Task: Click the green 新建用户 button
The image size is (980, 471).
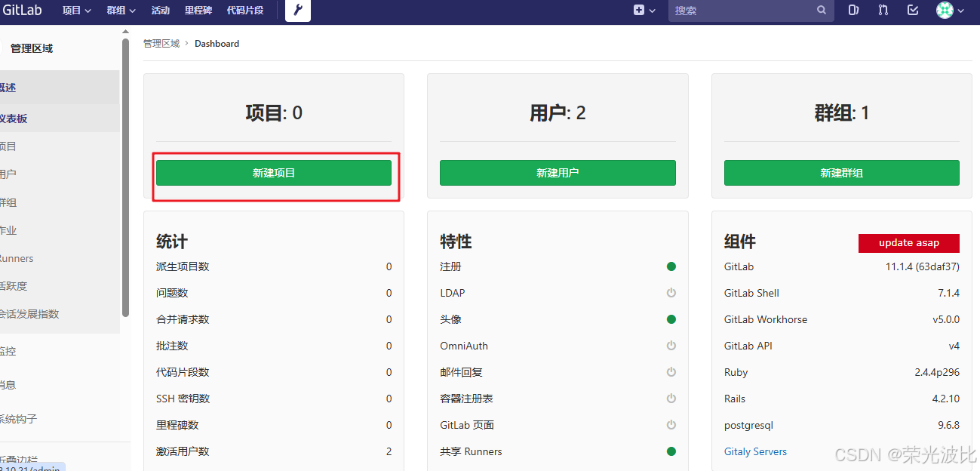Action: pyautogui.click(x=558, y=173)
